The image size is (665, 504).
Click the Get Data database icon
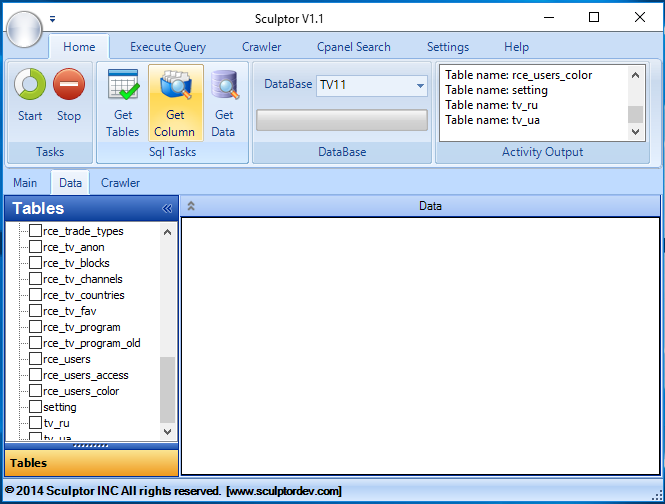click(224, 88)
